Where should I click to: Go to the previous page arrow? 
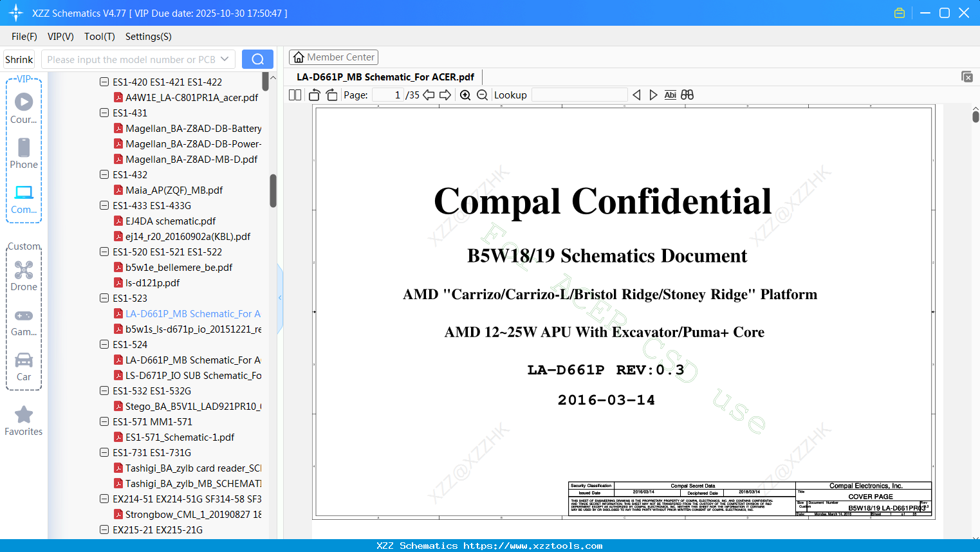point(429,95)
